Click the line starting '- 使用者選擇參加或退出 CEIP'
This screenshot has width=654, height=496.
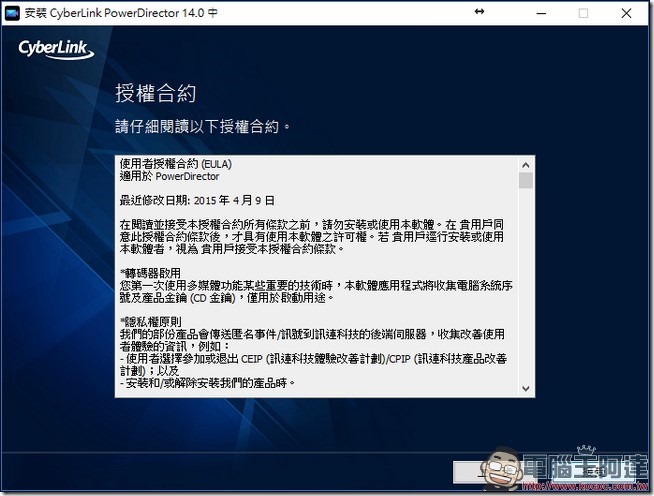313,358
